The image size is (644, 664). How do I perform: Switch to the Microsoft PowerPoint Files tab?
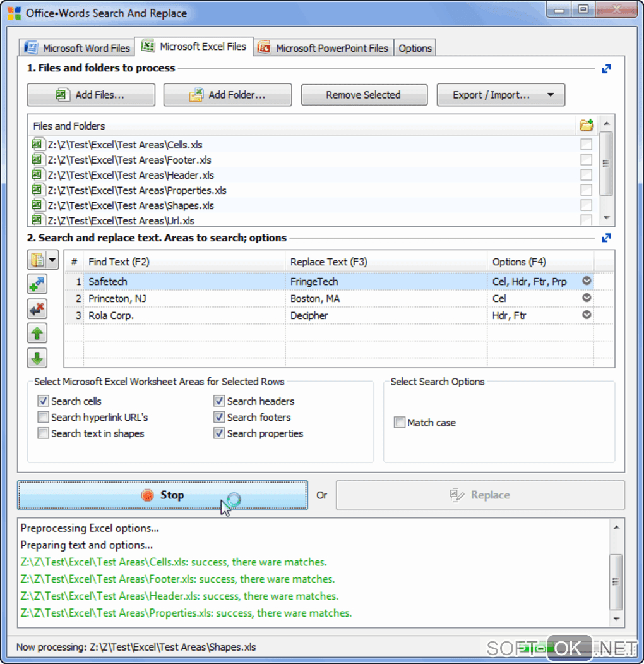pos(324,48)
